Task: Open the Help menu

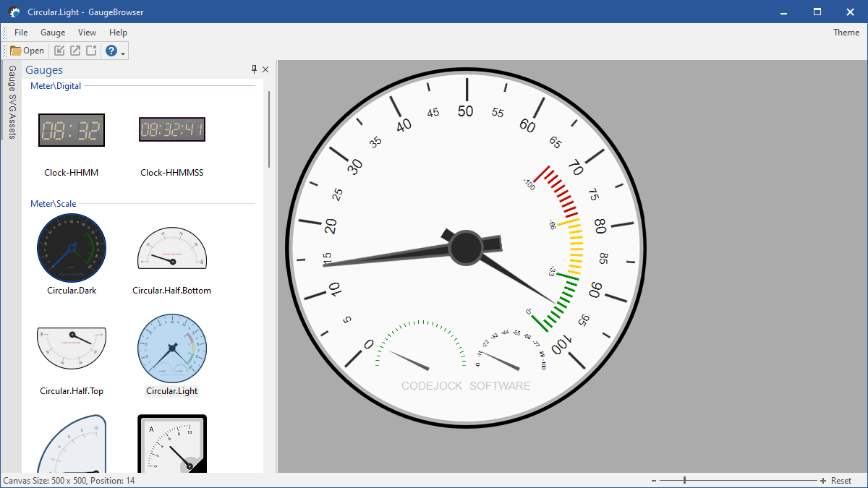Action: tap(118, 33)
